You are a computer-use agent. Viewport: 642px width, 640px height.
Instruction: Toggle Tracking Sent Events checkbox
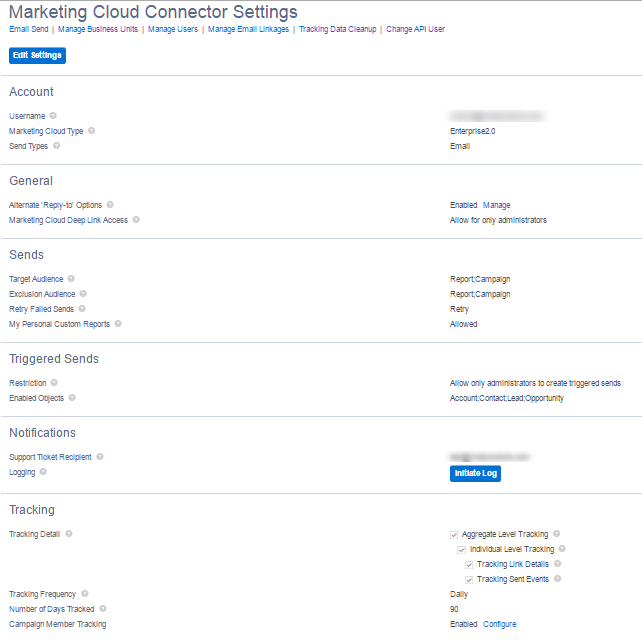pos(469,580)
